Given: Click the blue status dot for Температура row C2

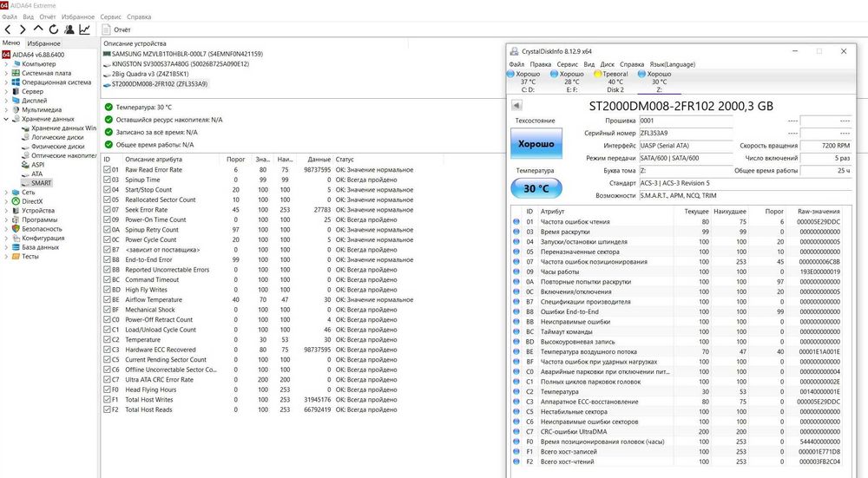Looking at the screenshot, I should click(516, 392).
